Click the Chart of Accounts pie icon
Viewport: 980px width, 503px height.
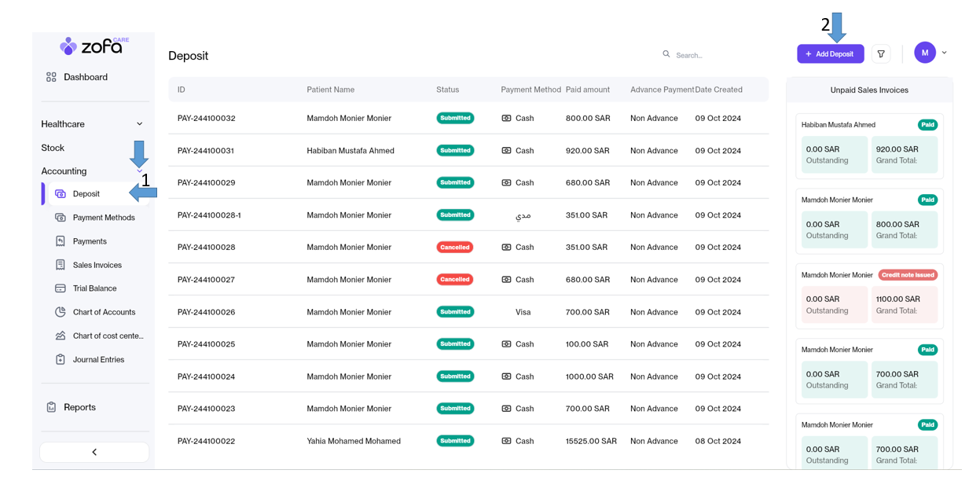click(x=61, y=312)
